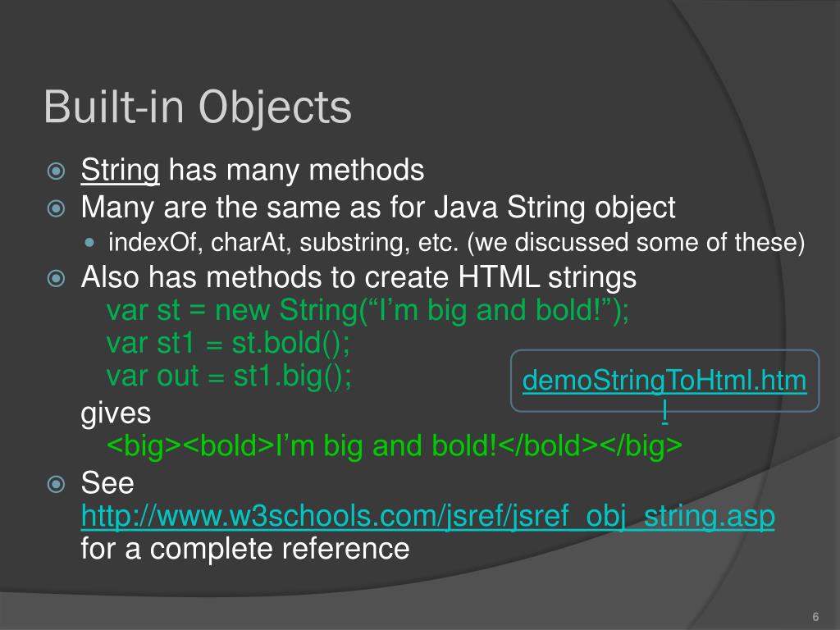Click Also has methods to create HTML strings

358,277
